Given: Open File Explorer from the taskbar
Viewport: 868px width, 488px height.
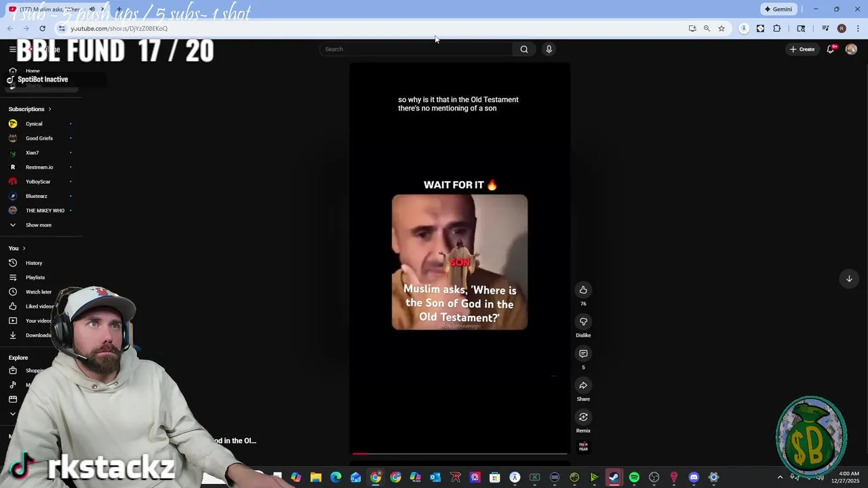Looking at the screenshot, I should pos(316,477).
